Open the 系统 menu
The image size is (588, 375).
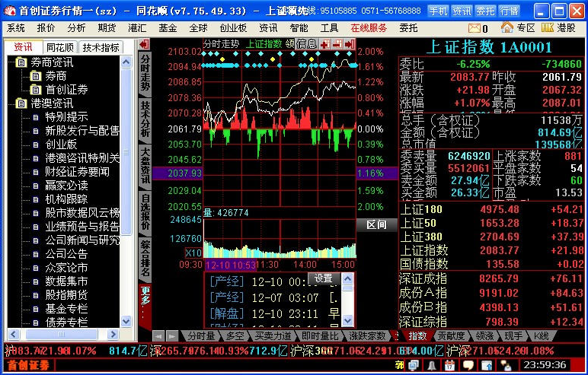pyautogui.click(x=16, y=28)
